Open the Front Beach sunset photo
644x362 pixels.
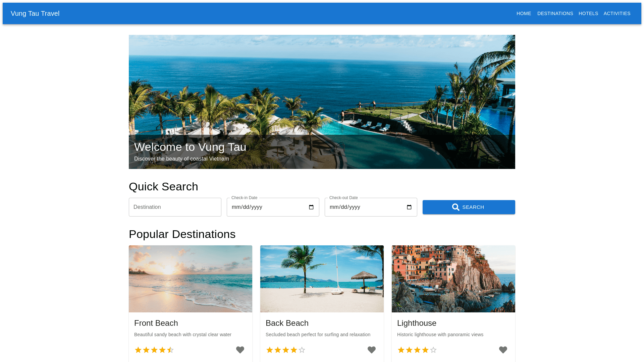click(191, 279)
